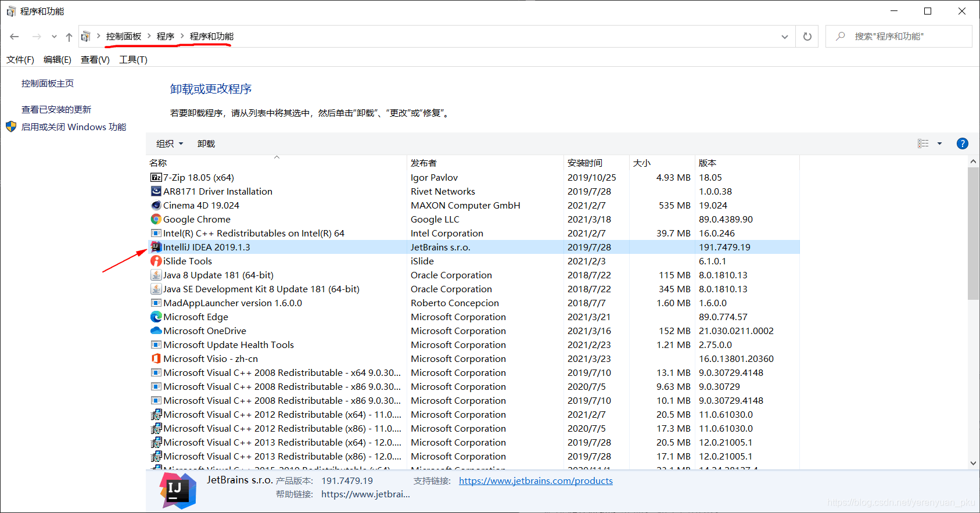Click the Microsoft OneDrive cloud icon
Screen dimensions: 980x513
(156, 331)
